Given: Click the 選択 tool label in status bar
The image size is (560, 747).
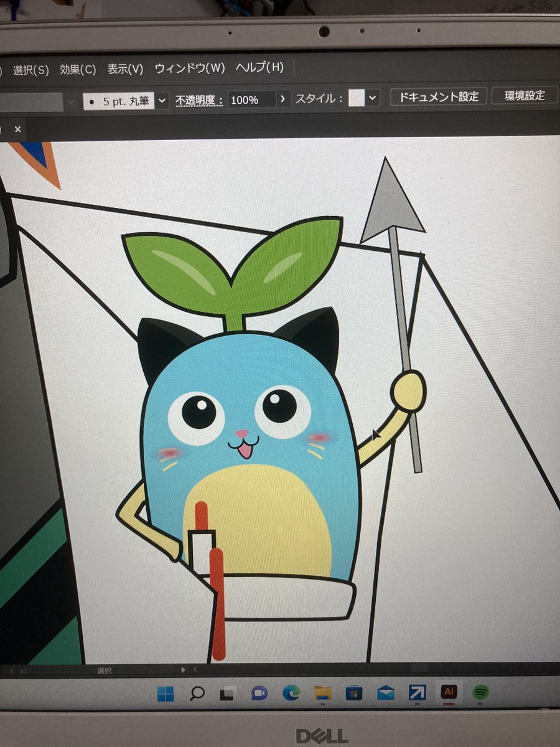Looking at the screenshot, I should (104, 671).
